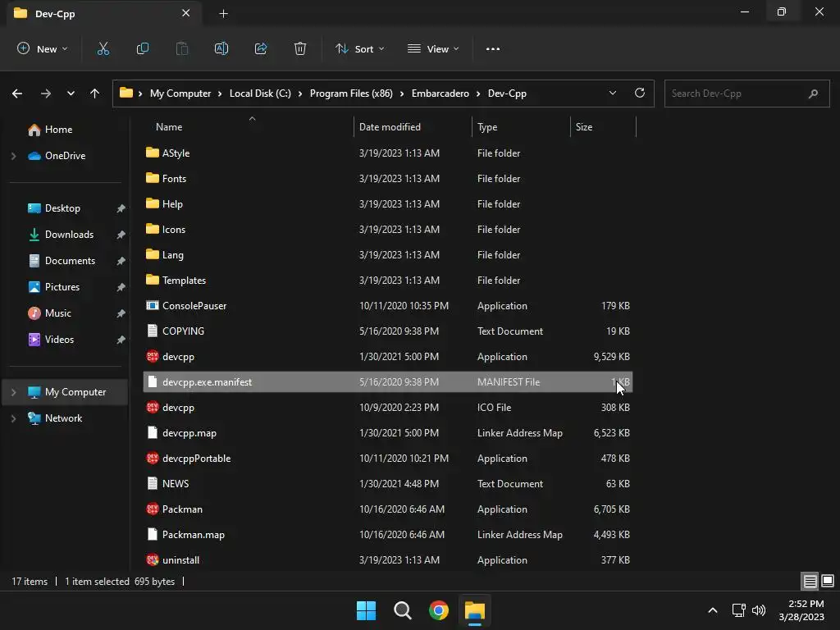Sort by Date modified column header
The image size is (840, 630).
point(390,127)
